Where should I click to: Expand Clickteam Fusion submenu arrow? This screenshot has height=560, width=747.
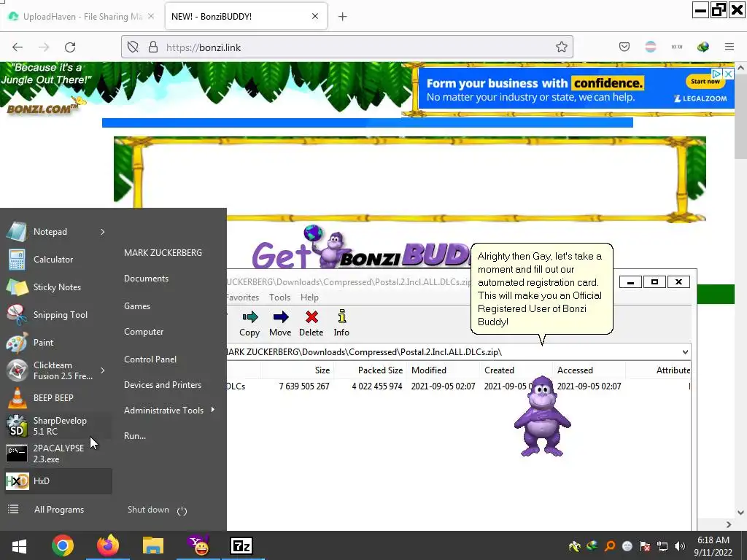pos(102,370)
